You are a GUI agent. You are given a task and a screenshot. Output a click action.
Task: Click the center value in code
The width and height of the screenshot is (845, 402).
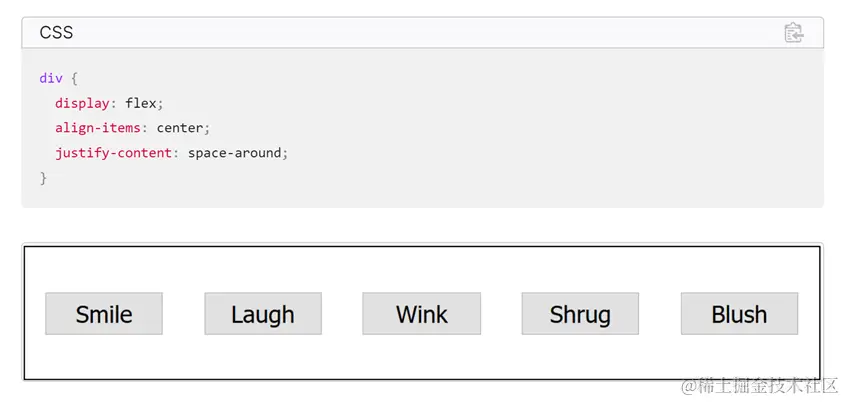180,128
